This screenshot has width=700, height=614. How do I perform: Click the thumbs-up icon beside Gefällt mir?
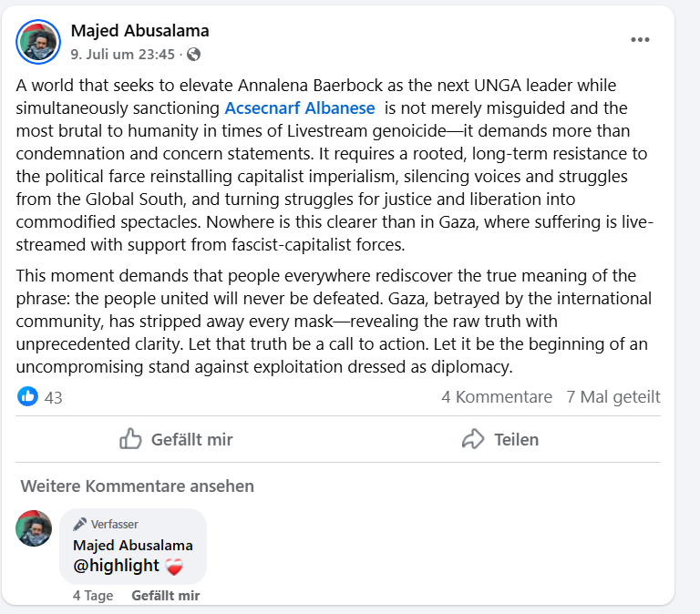pyautogui.click(x=131, y=439)
